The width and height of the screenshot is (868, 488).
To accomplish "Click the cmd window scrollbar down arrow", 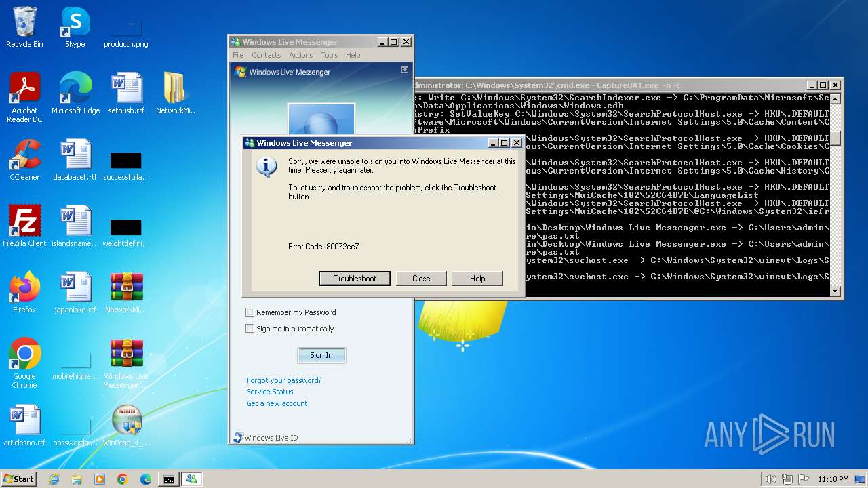I will [x=836, y=291].
